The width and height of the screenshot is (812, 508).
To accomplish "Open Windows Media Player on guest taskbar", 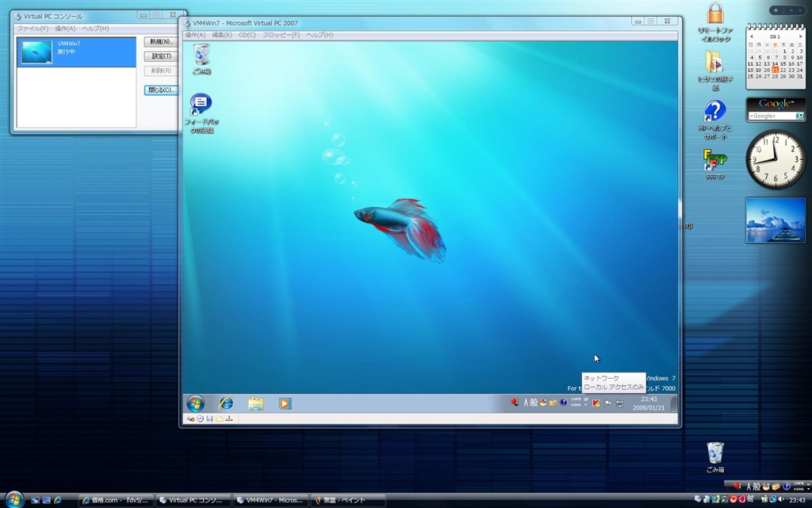I will pos(285,403).
